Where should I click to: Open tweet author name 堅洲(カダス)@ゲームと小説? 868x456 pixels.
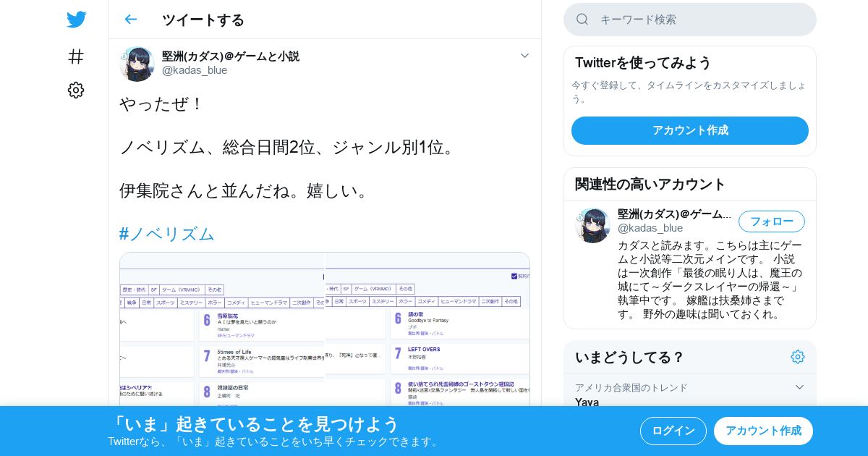(x=231, y=56)
